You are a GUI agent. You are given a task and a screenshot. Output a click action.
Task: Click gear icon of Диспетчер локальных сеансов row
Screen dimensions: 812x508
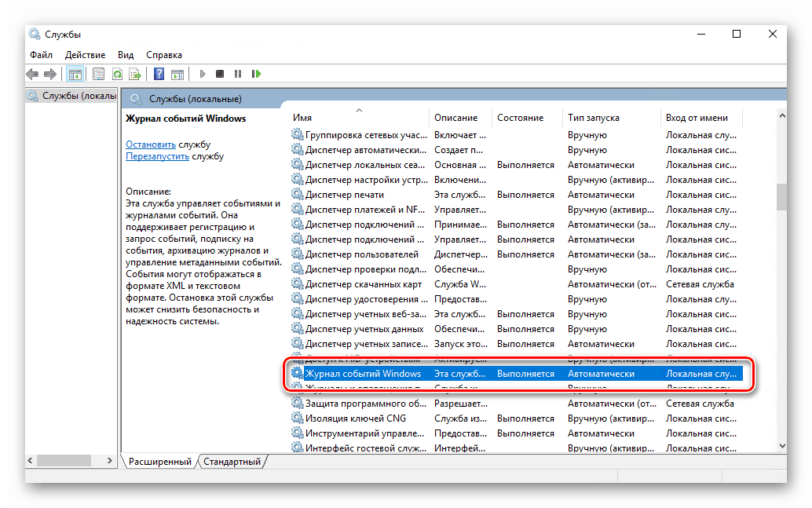[x=298, y=165]
